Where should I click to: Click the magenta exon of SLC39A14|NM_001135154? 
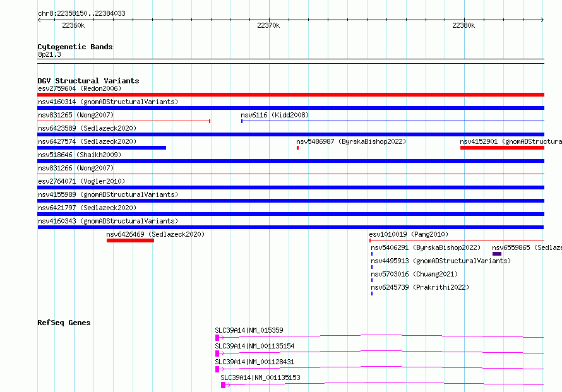click(x=217, y=353)
